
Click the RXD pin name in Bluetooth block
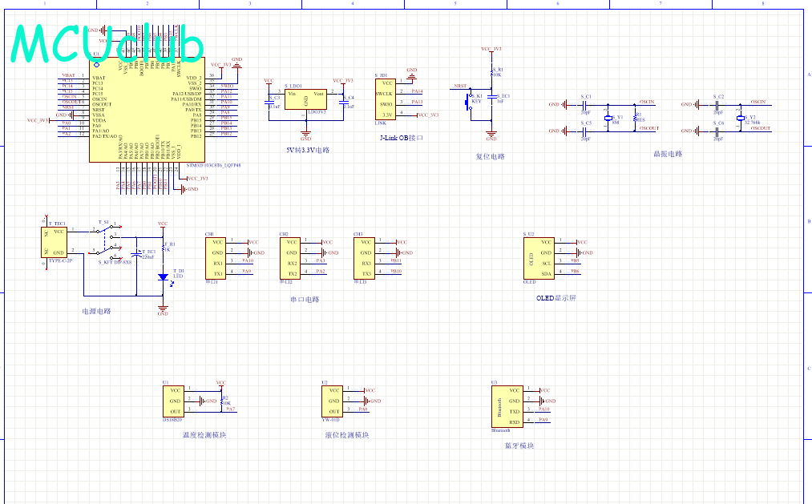(x=515, y=422)
